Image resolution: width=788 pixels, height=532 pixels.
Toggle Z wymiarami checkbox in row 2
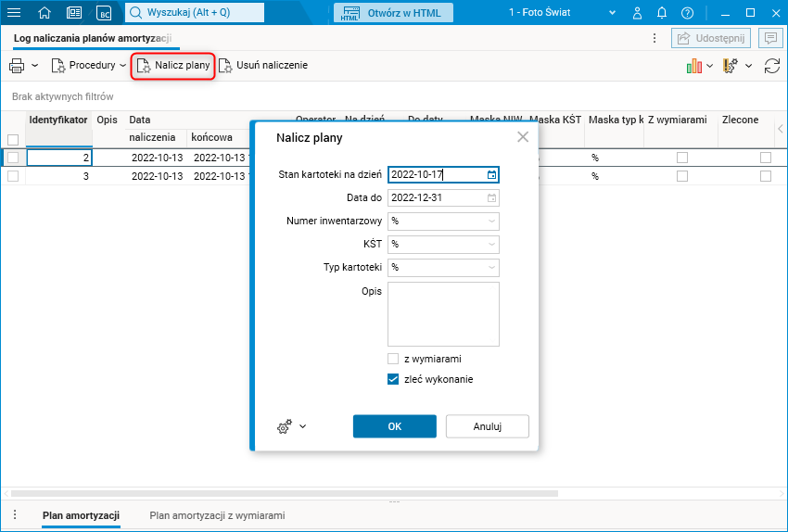pyautogui.click(x=682, y=158)
